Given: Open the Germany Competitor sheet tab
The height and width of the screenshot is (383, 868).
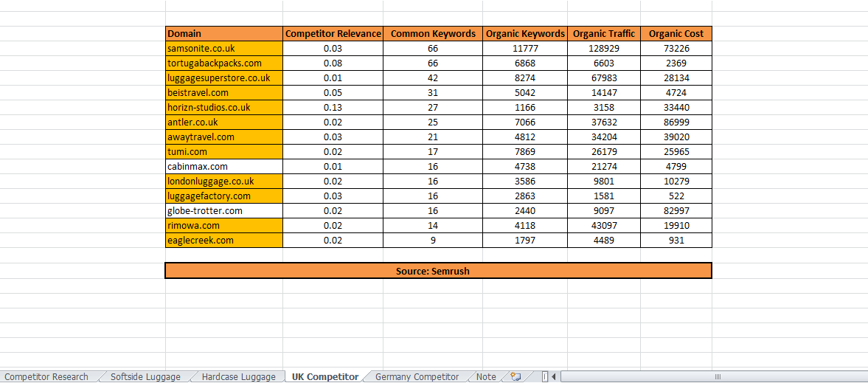Looking at the screenshot, I should coord(417,377).
